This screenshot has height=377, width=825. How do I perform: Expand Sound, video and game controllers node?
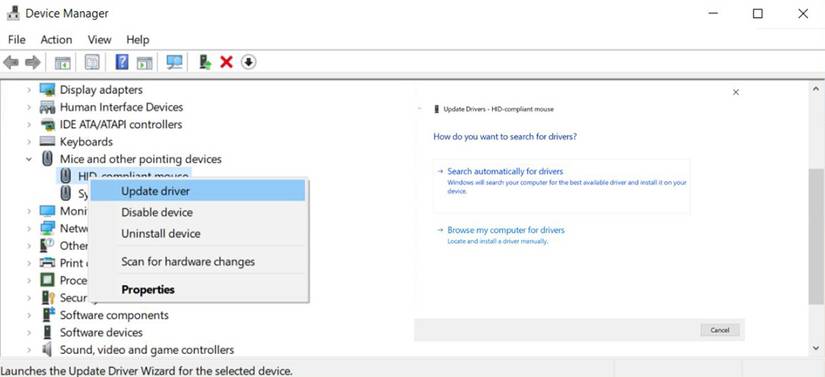(x=29, y=350)
